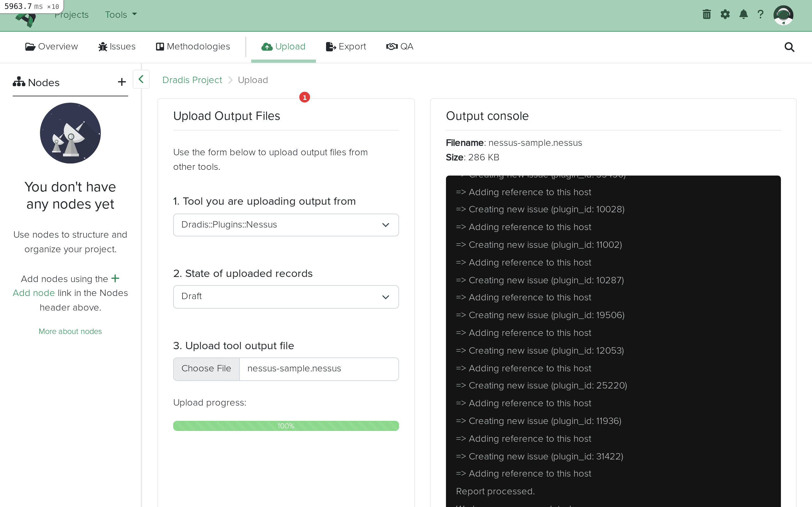Screen dimensions: 812x507
Task: Open the search magnifier icon
Action: click(x=789, y=47)
